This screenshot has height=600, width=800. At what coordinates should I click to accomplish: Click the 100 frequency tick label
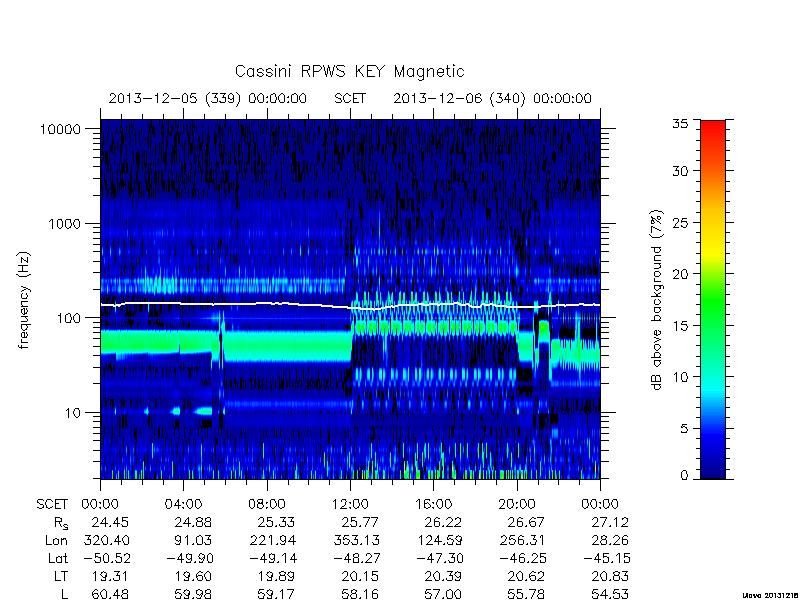click(x=69, y=318)
